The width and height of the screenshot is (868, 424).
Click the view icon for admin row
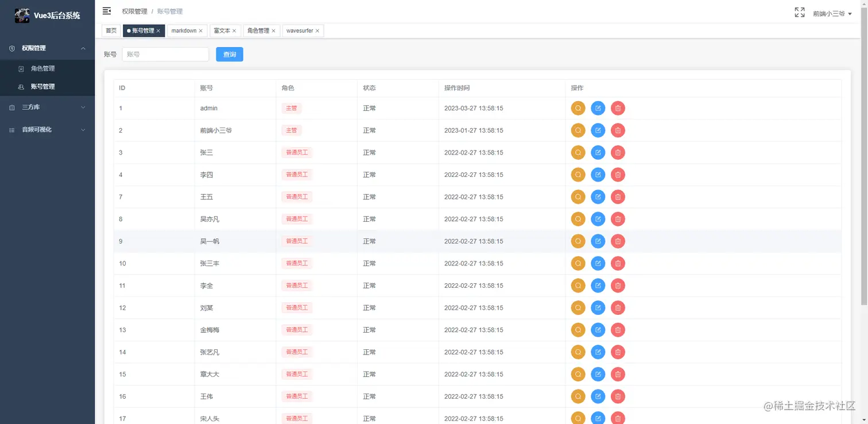(x=578, y=108)
